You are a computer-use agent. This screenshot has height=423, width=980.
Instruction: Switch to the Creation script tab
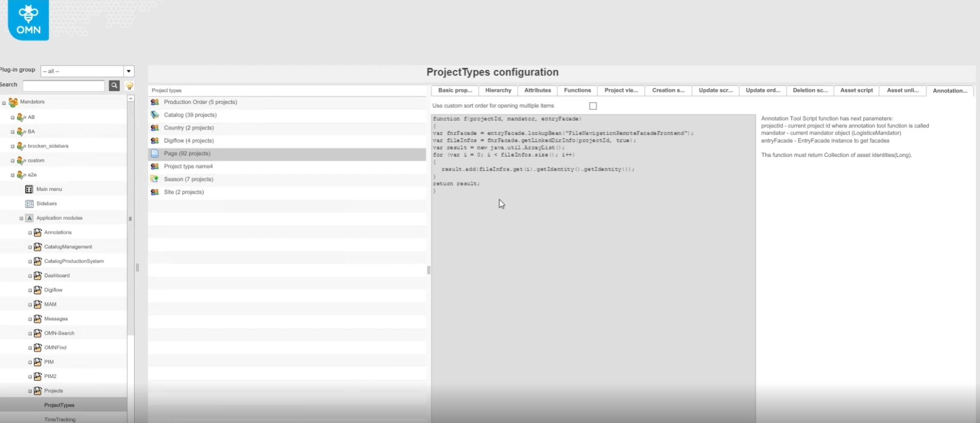668,90
